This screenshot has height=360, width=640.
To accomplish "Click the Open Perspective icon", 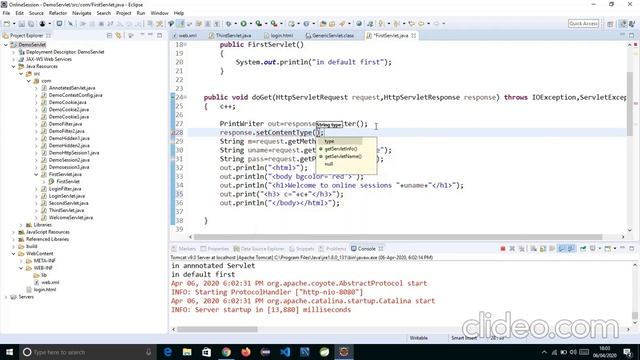I will point(610,24).
